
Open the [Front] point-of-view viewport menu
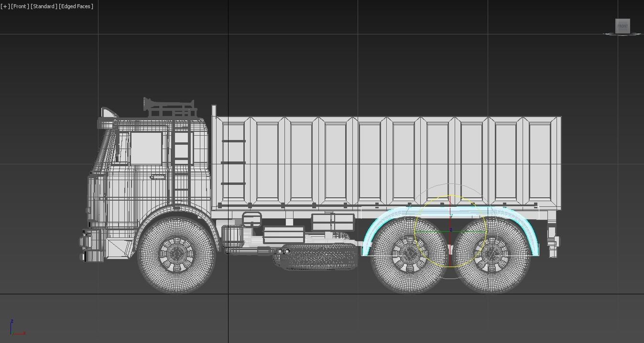pyautogui.click(x=20, y=6)
